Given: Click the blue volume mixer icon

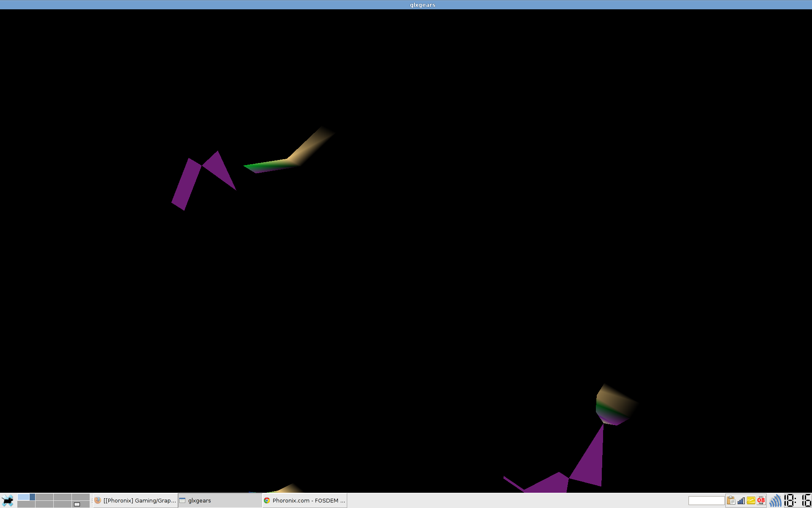Looking at the screenshot, I should tap(775, 500).
